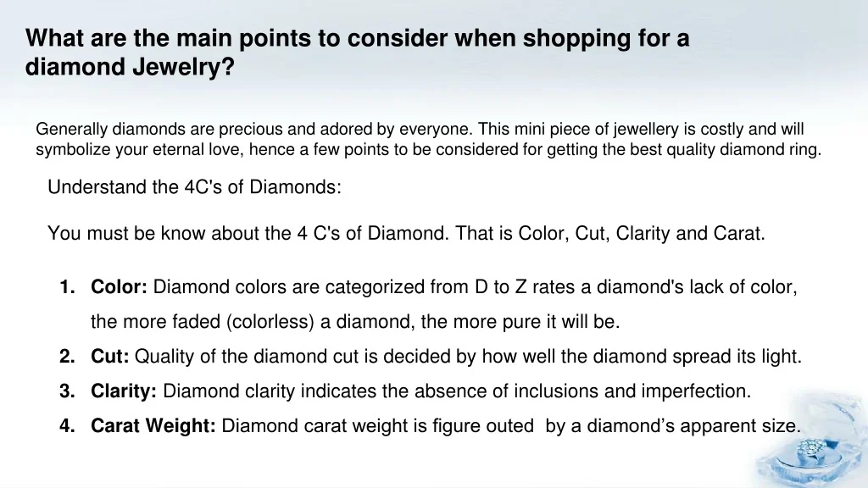Click the words "diamond Jewelry?" in the title

[130, 67]
